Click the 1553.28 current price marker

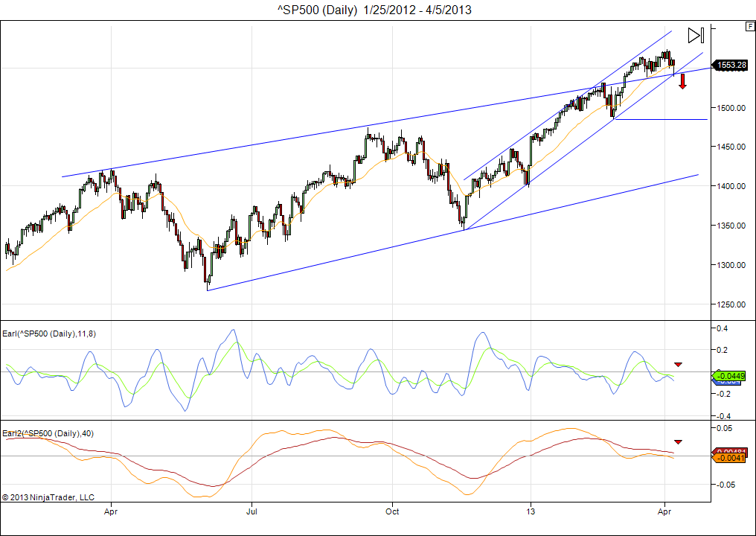(x=731, y=66)
